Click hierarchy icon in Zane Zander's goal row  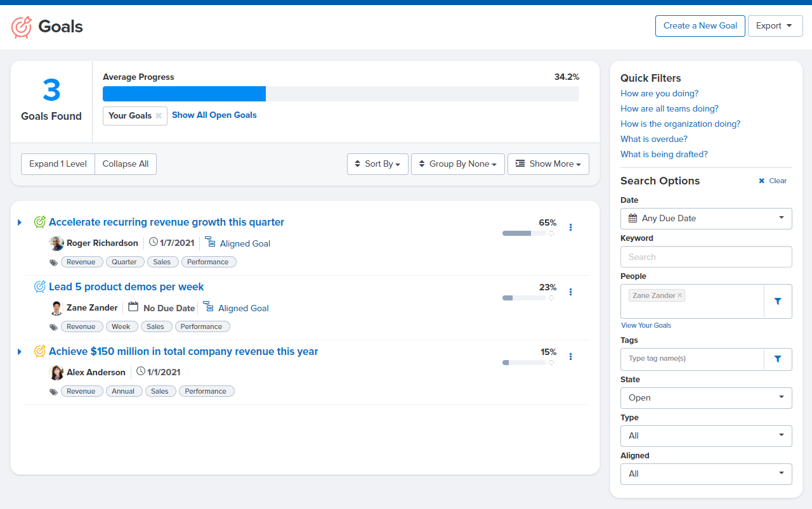(x=208, y=307)
